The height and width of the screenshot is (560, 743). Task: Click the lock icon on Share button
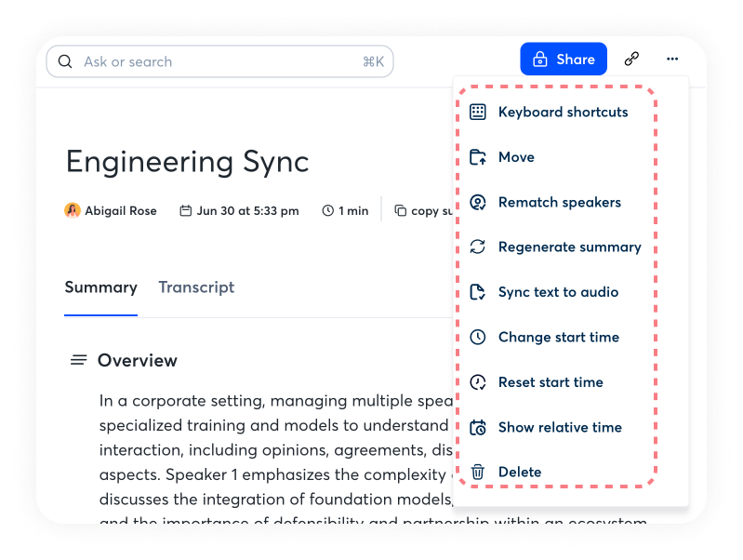pyautogui.click(x=540, y=60)
